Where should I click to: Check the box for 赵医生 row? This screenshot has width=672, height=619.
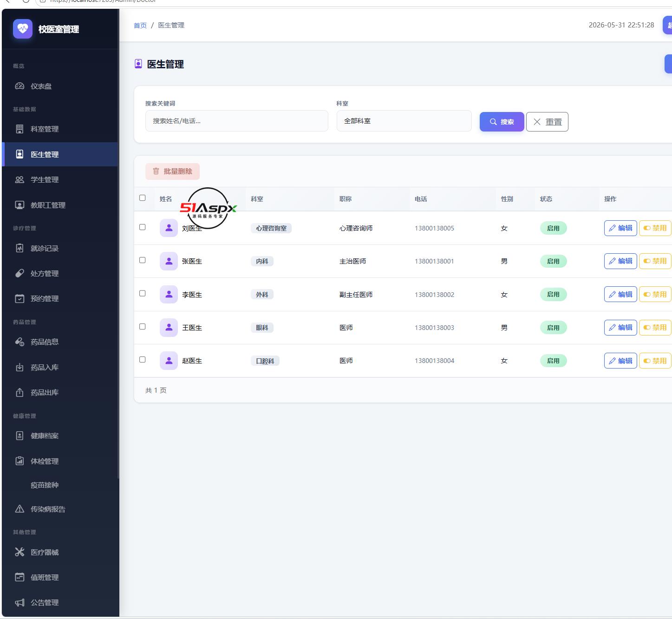tap(143, 360)
